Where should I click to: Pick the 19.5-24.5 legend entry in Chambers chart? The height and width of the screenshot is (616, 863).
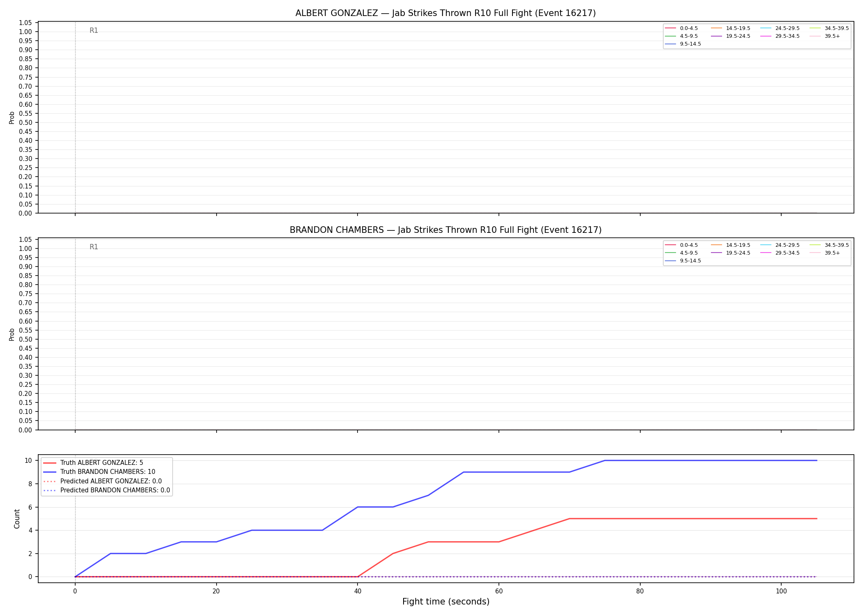730,253
